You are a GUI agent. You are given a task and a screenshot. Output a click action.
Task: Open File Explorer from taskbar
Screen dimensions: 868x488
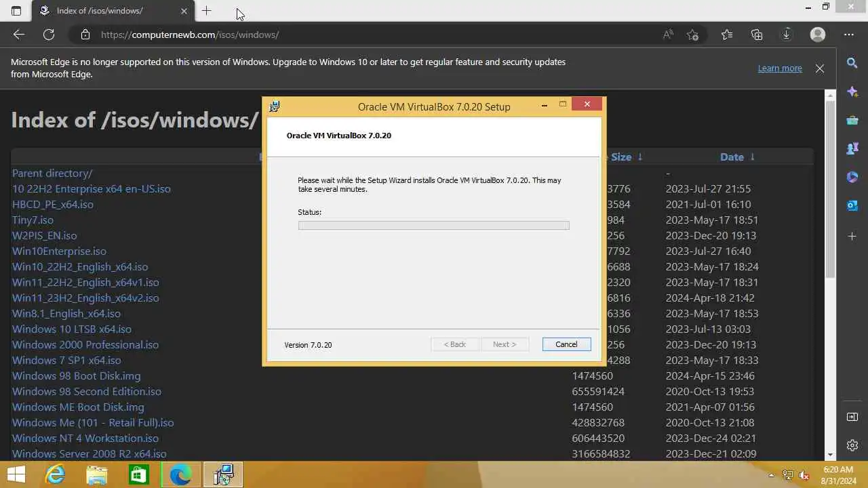(96, 474)
